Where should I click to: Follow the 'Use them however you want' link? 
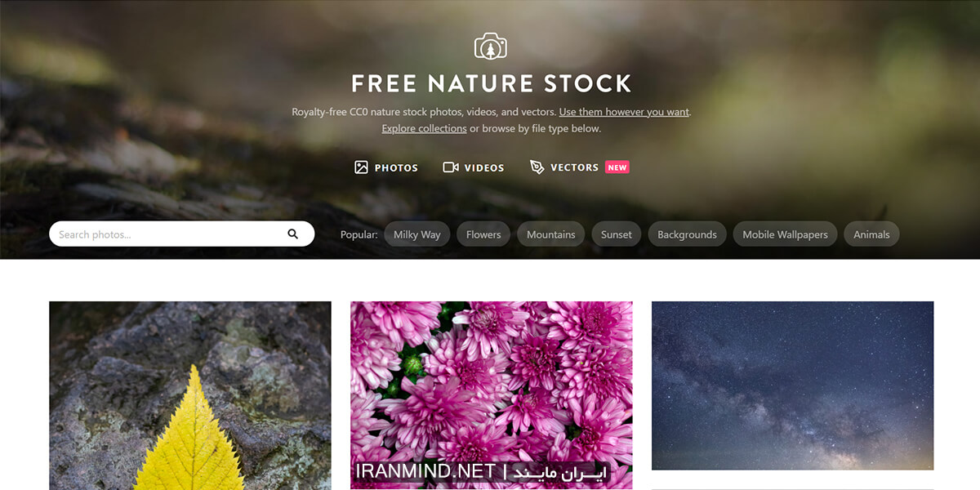point(624,112)
